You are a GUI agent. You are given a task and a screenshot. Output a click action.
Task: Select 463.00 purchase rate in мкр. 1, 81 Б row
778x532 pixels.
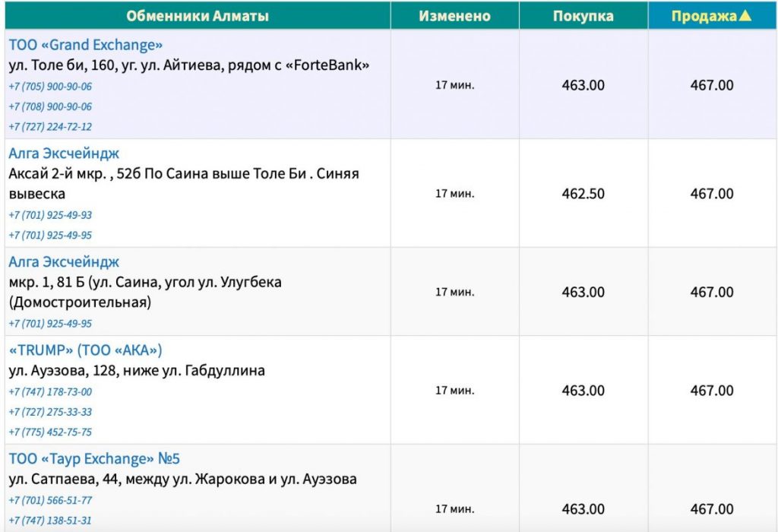coord(583,292)
